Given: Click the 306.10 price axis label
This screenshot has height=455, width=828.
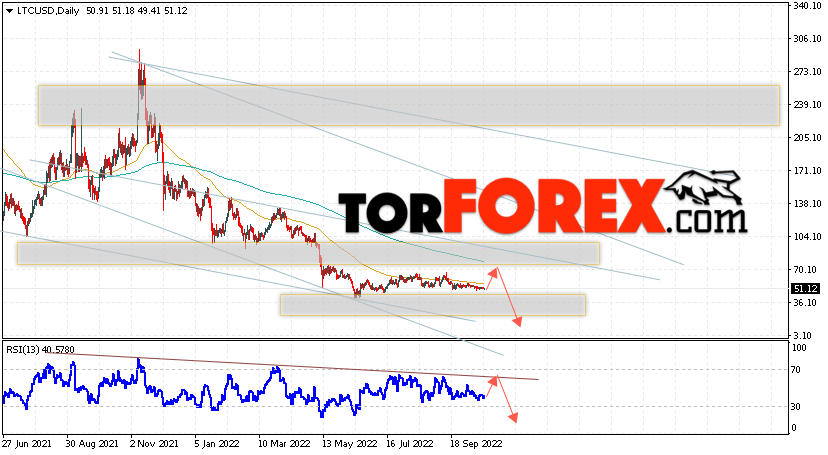Looking at the screenshot, I should click(x=807, y=39).
